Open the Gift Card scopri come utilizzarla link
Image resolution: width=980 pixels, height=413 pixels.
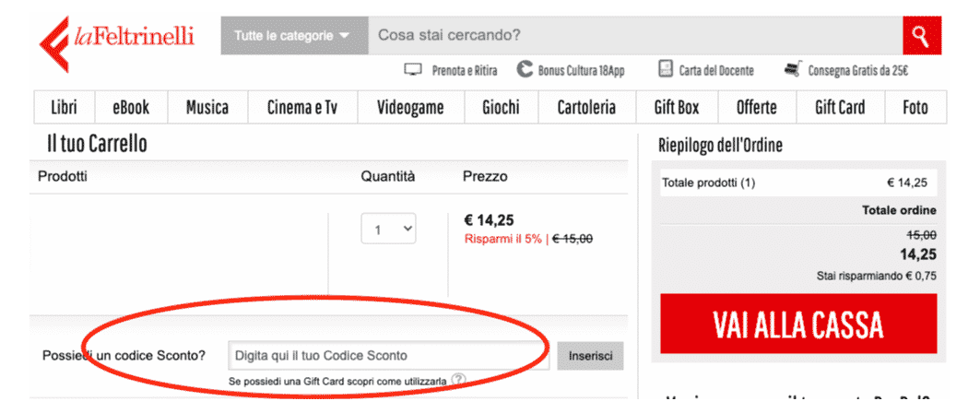point(337,381)
